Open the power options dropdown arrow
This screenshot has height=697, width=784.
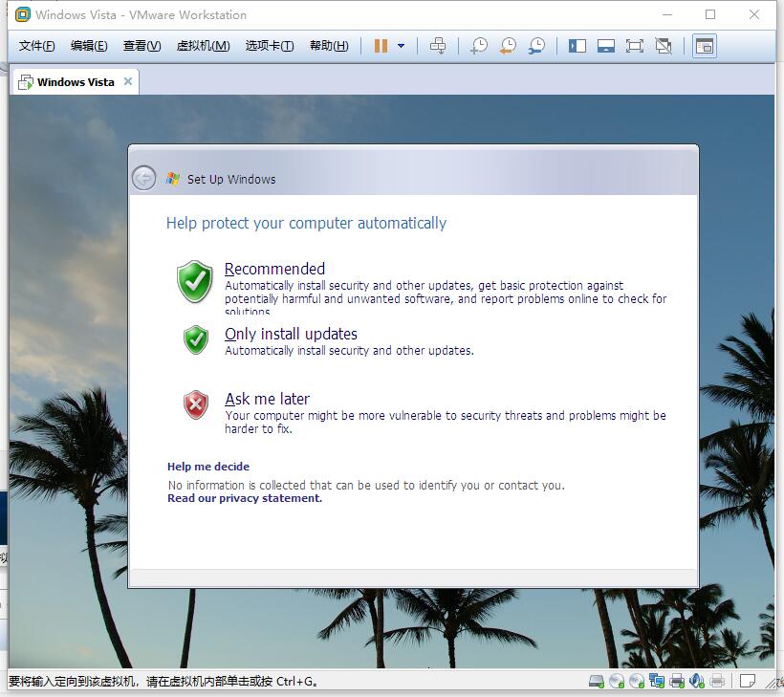pyautogui.click(x=401, y=46)
